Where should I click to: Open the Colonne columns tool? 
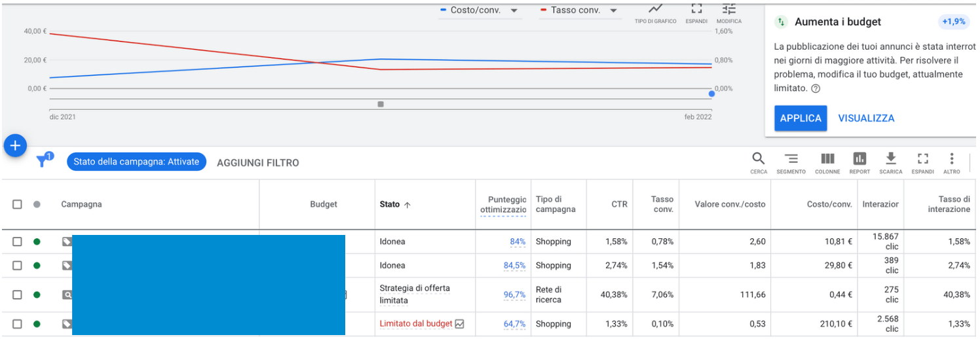(x=827, y=163)
